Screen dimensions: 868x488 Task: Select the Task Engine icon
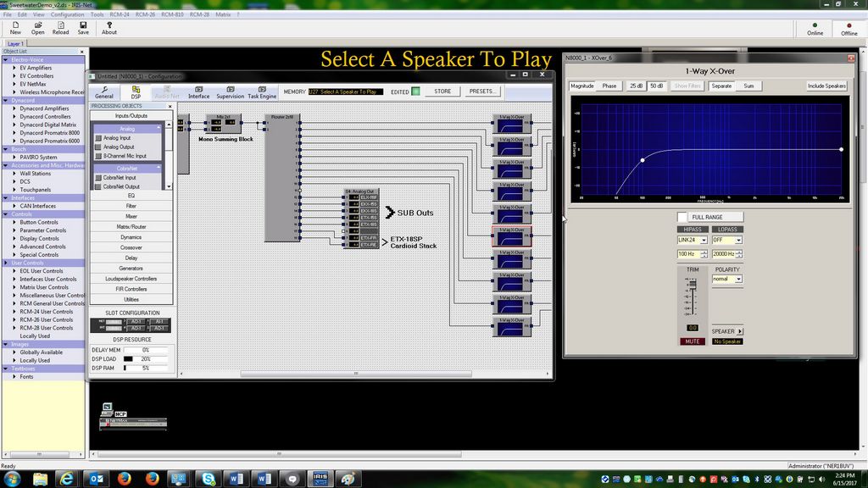262,92
